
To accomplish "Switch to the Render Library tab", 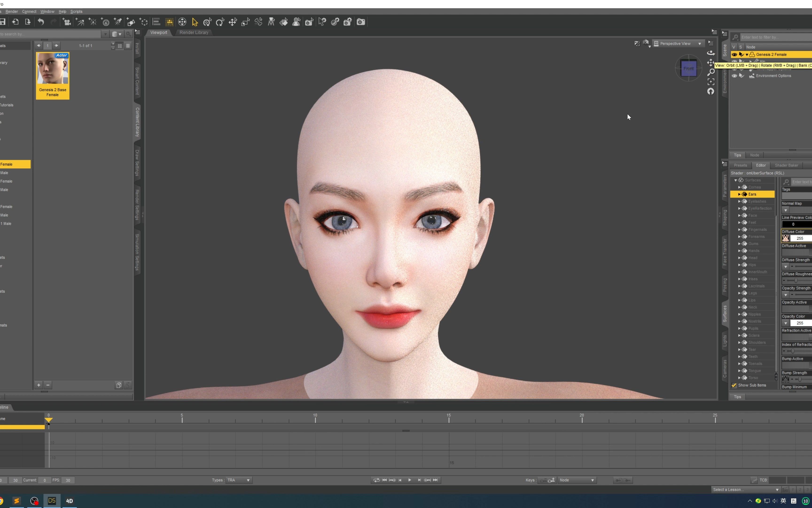I will pyautogui.click(x=194, y=33).
